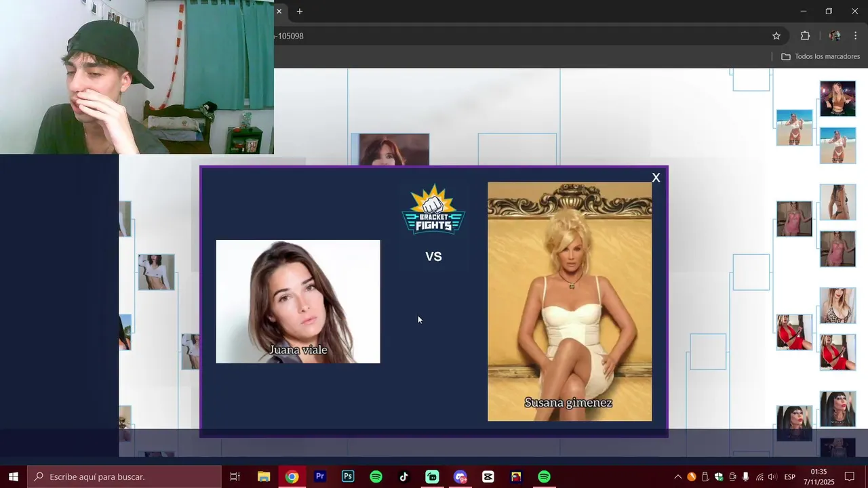
Task: Open the Windows notification center
Action: pos(850,477)
